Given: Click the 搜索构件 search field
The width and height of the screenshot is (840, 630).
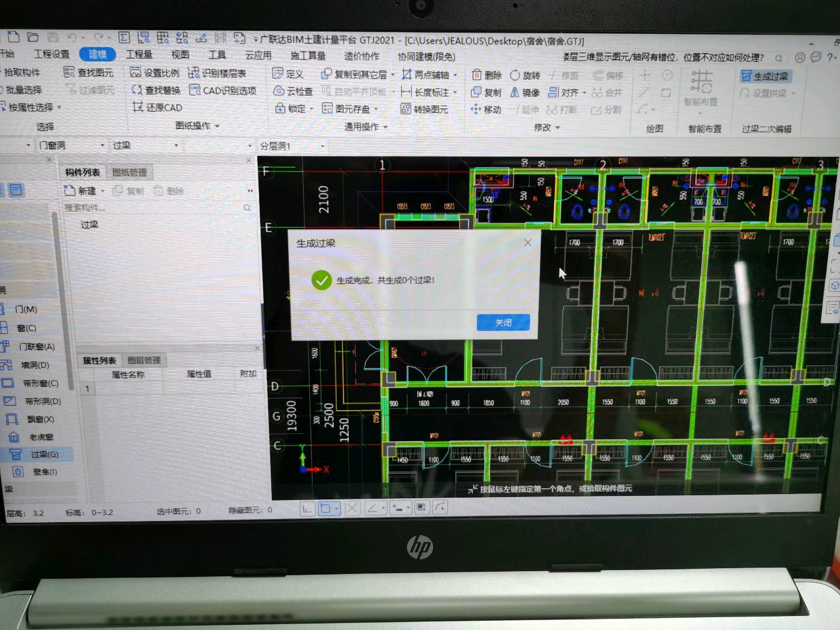Looking at the screenshot, I should coord(157,208).
